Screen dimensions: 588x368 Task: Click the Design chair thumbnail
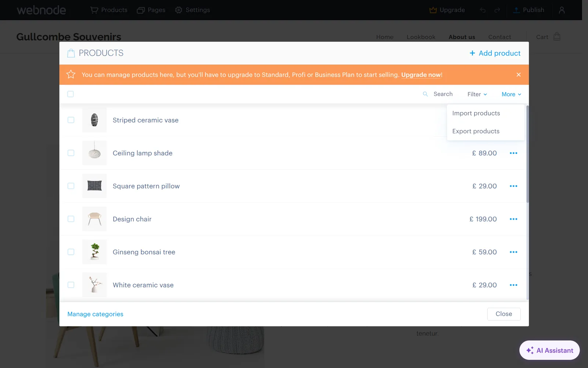point(94,219)
